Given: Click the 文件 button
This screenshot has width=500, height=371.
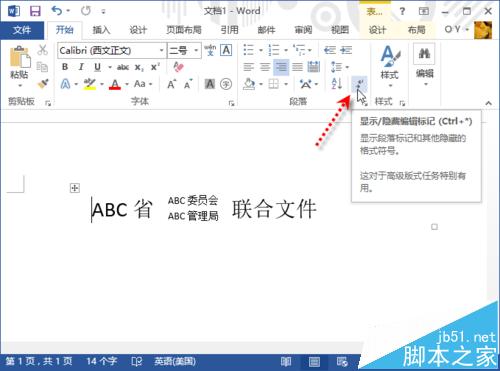Looking at the screenshot, I should (x=22, y=30).
